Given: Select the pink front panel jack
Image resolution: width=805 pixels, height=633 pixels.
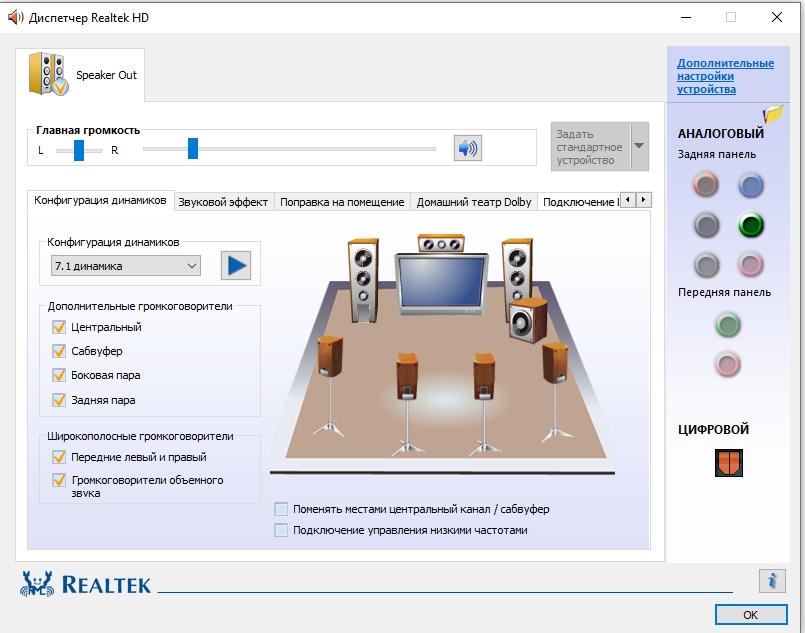Looking at the screenshot, I should 727,365.
